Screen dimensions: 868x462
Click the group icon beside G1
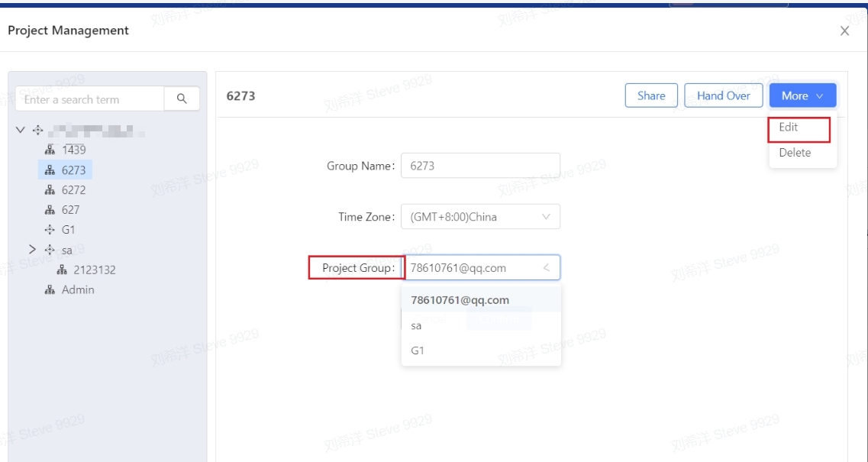(x=50, y=230)
